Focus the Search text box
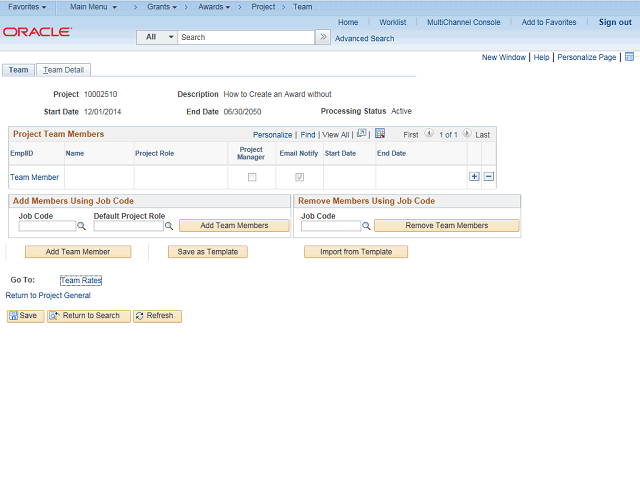The width and height of the screenshot is (640, 480). pos(246,37)
